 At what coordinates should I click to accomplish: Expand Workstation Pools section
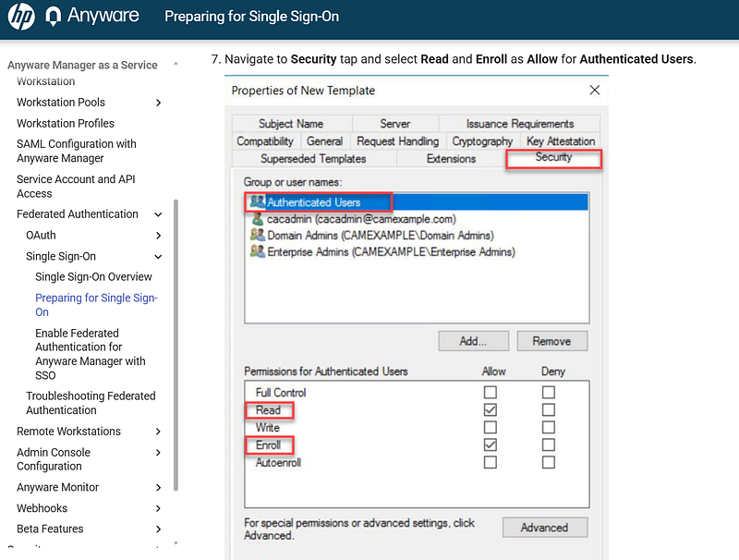pyautogui.click(x=158, y=103)
